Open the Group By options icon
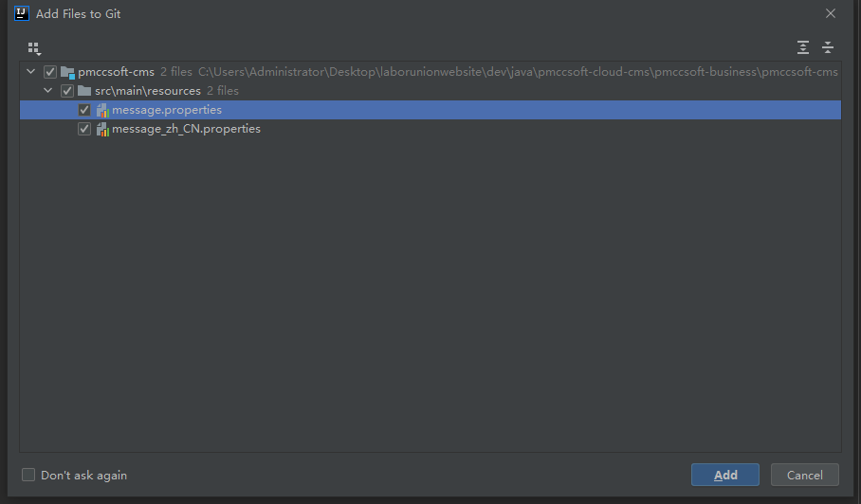 click(x=34, y=47)
